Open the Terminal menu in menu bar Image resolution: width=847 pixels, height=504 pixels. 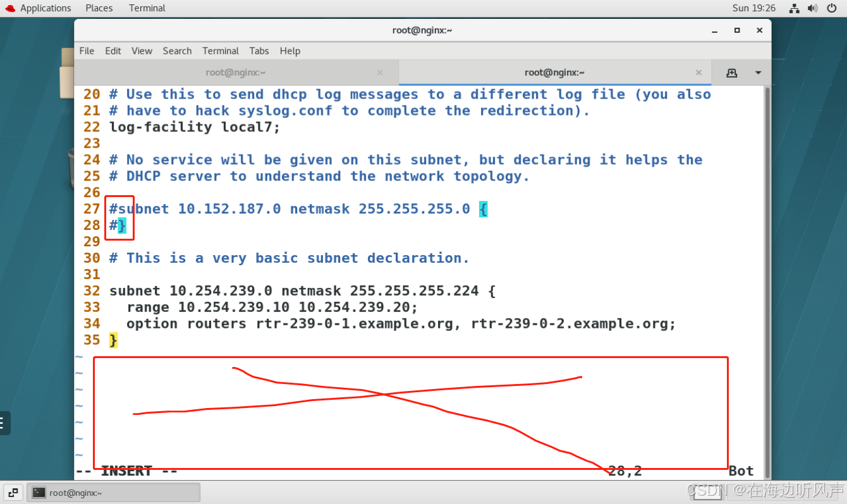(x=221, y=51)
